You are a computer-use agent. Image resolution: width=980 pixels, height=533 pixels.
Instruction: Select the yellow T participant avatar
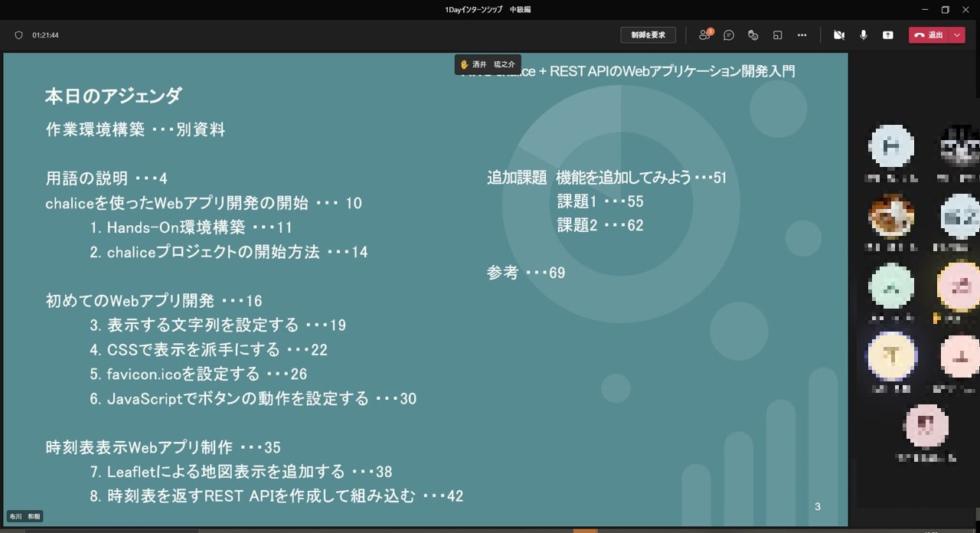click(x=891, y=356)
